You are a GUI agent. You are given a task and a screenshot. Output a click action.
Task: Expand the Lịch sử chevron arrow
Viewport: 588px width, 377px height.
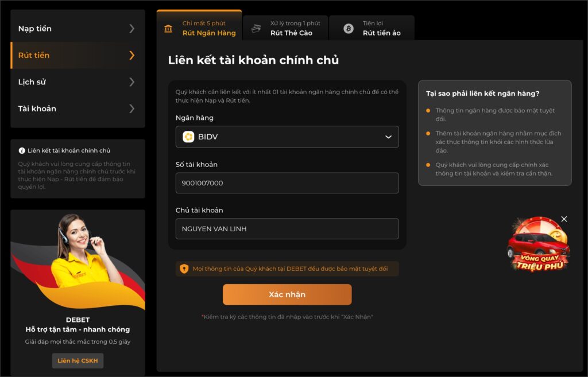[x=131, y=81]
